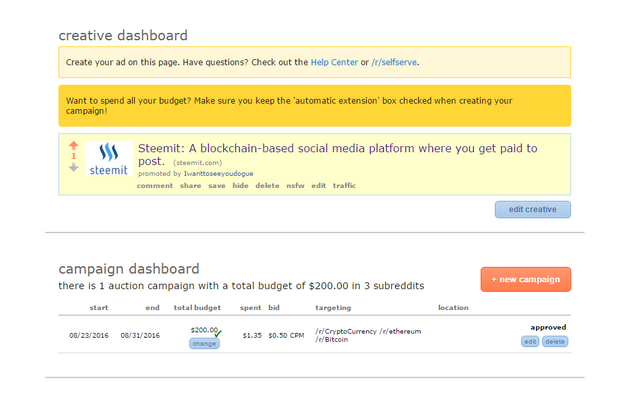640x406 pixels.
Task: Visit the /r/selfserve link
Action: tap(394, 62)
